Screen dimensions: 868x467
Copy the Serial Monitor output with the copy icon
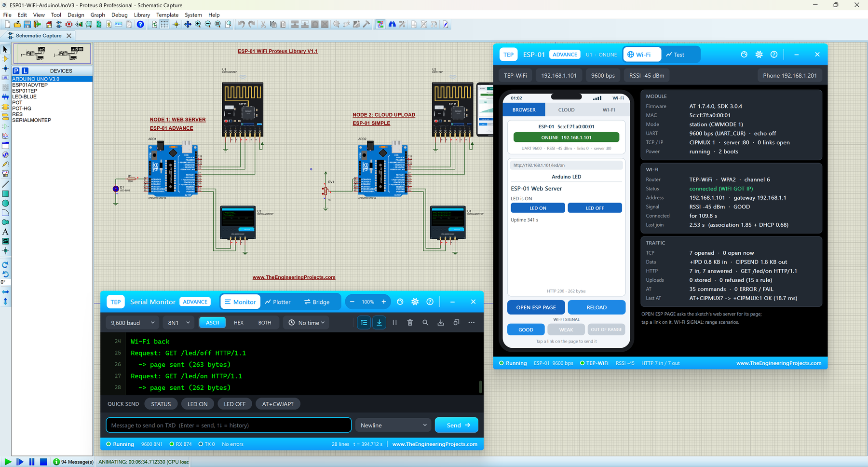(456, 323)
